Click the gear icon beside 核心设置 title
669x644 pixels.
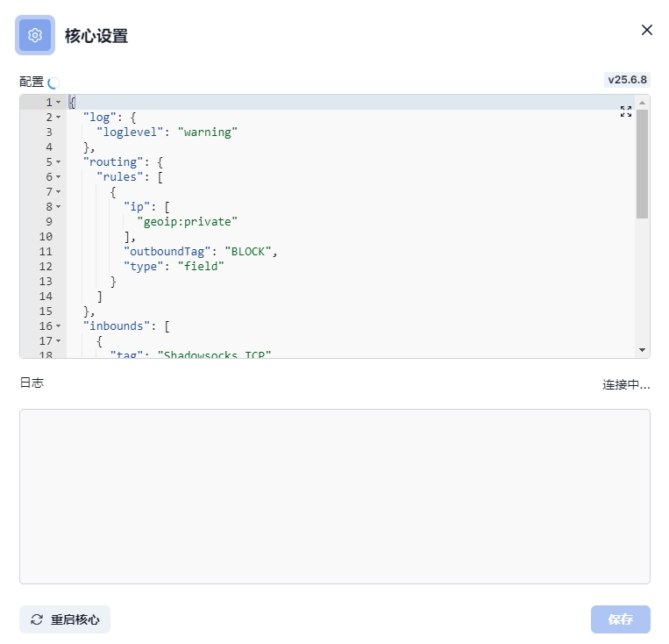pos(35,35)
